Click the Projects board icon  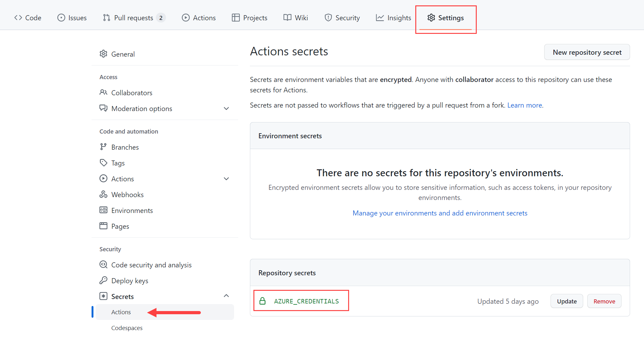click(x=236, y=18)
